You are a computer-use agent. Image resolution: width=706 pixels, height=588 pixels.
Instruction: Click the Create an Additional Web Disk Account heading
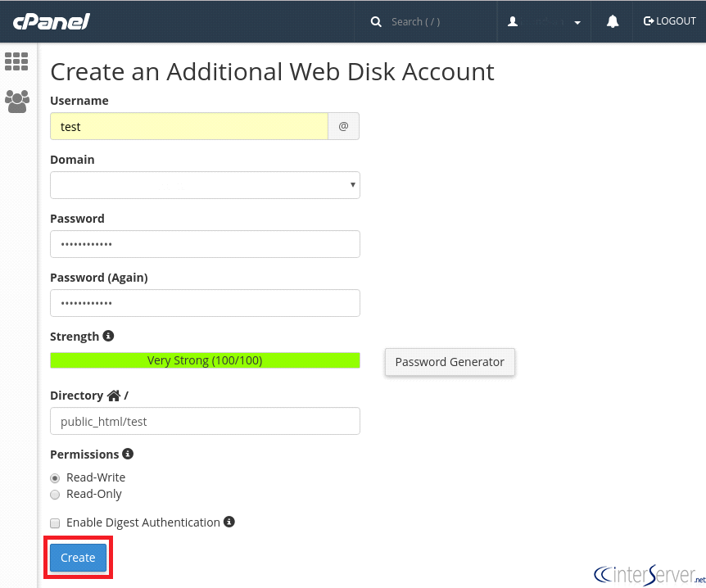coord(272,71)
